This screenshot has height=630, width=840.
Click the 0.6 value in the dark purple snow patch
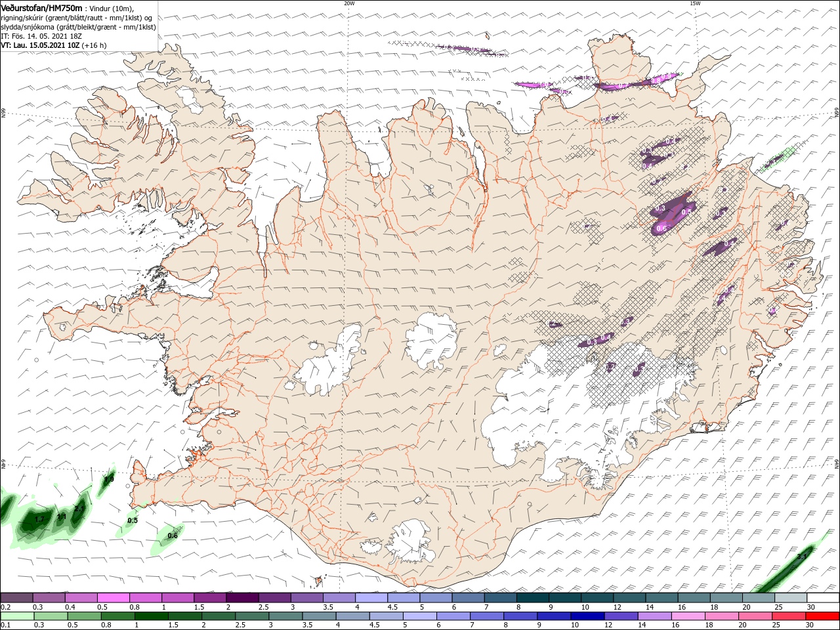tap(661, 228)
